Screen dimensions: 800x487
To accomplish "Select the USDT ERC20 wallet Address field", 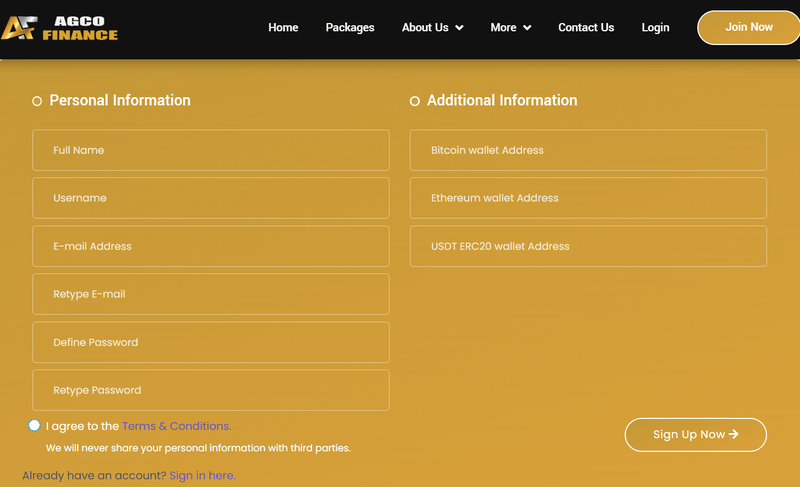I will tap(588, 246).
